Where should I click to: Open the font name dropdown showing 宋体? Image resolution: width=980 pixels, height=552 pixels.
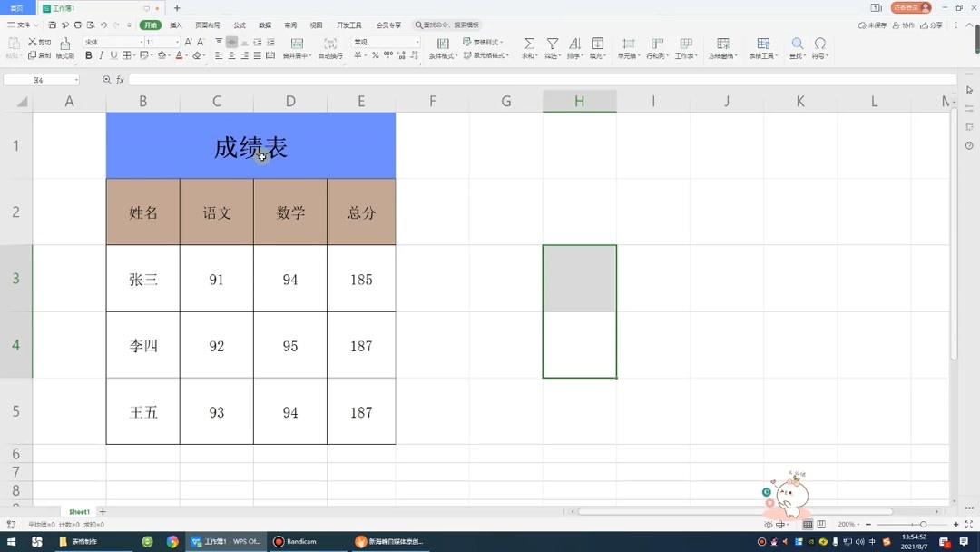(x=107, y=41)
